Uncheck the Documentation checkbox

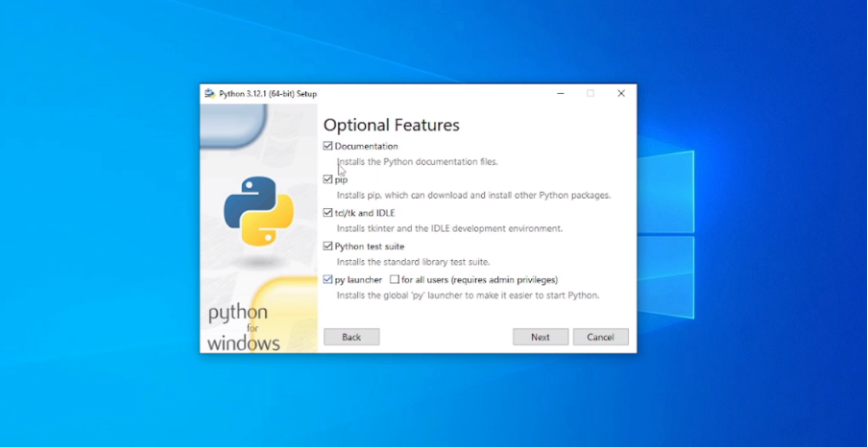click(x=327, y=147)
